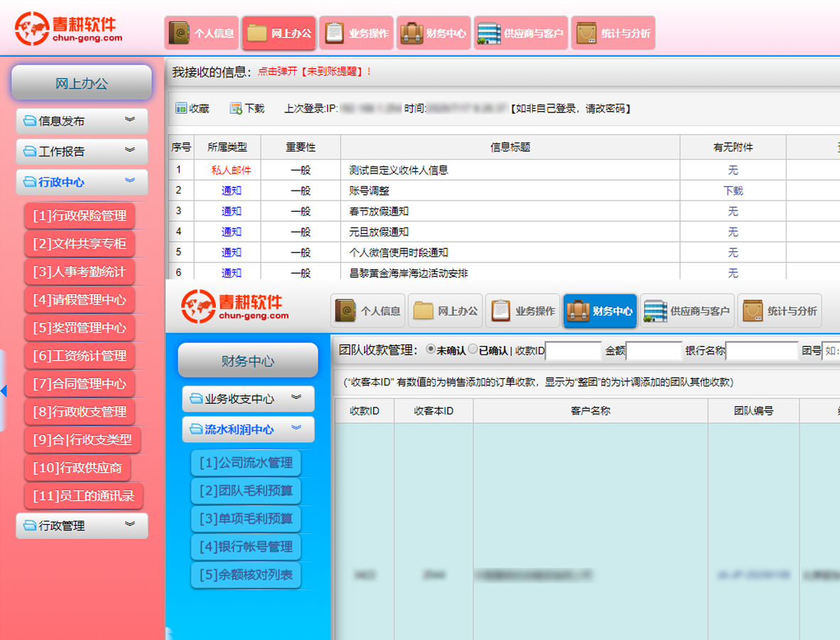The width and height of the screenshot is (840, 640).
Task: Open 供应商与客户 in the pink top bar
Action: (489, 33)
